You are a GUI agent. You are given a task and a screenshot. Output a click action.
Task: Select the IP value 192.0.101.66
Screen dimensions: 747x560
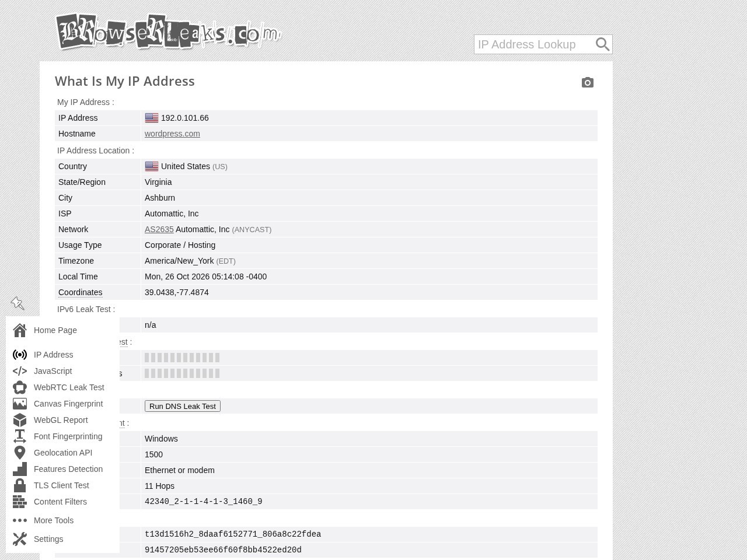click(x=184, y=118)
